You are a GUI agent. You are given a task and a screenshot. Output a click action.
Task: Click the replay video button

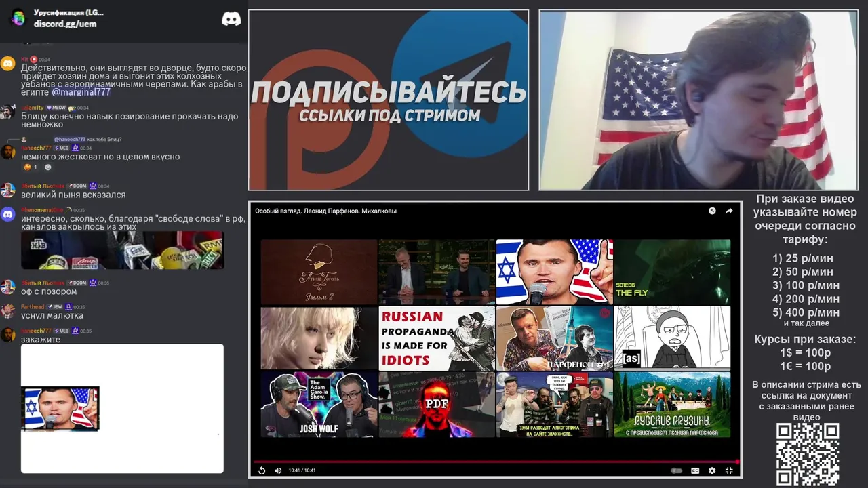(x=262, y=470)
